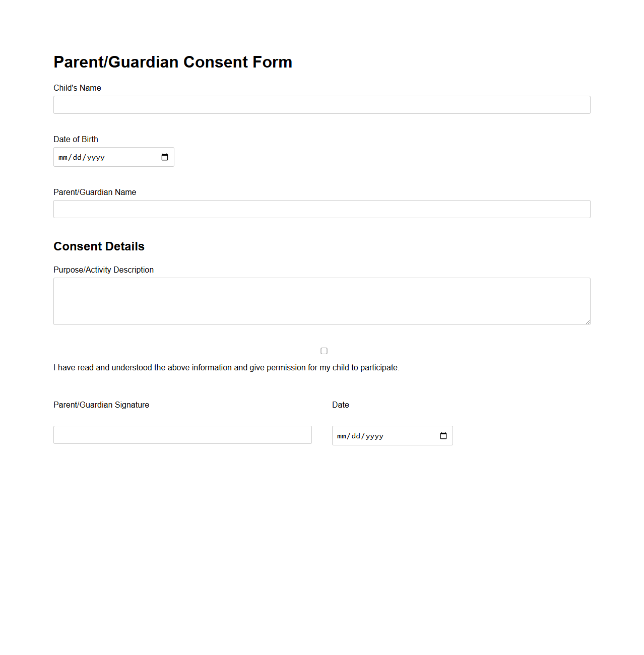Open the Date of Birth calendar picker

[x=164, y=157]
